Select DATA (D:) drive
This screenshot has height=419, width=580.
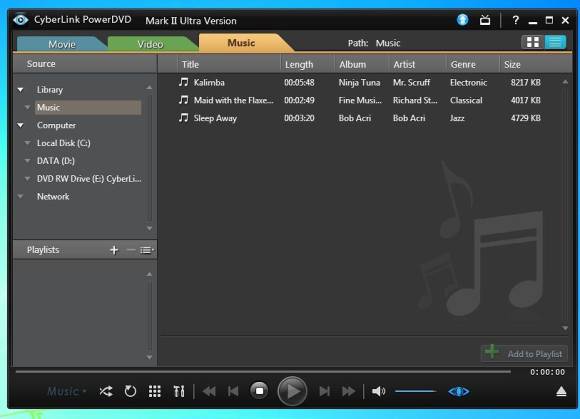tap(56, 161)
